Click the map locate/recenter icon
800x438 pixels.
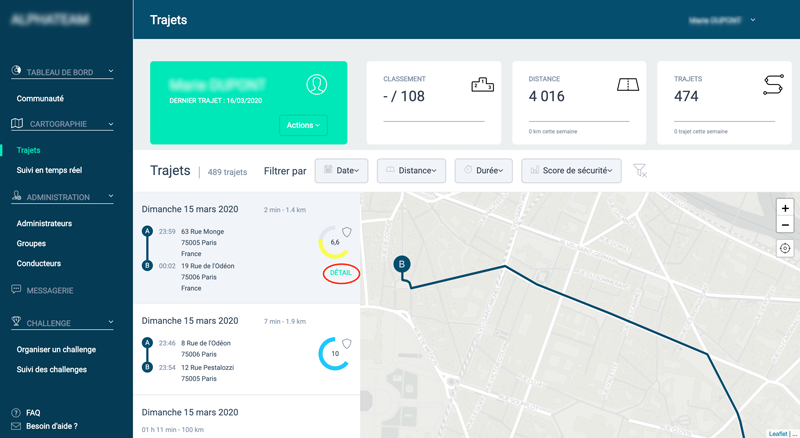click(785, 249)
